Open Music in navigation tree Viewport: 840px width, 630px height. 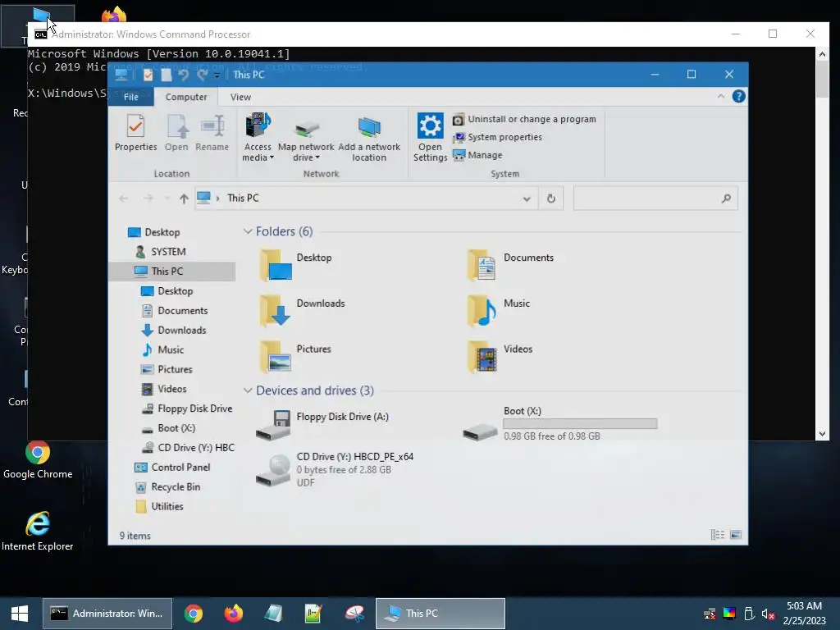click(163, 349)
